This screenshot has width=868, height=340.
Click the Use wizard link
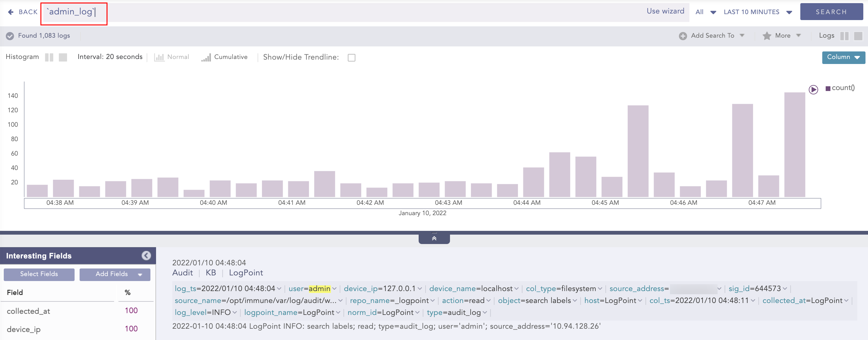(x=665, y=11)
